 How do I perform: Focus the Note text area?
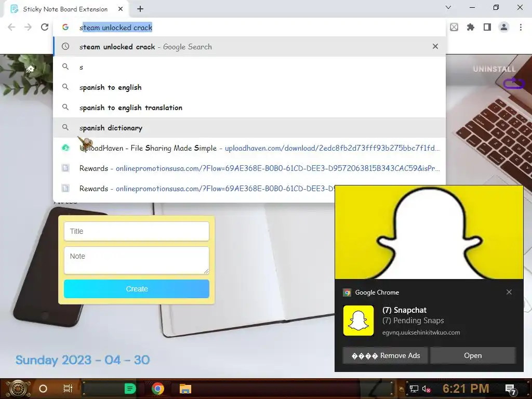[x=137, y=260]
